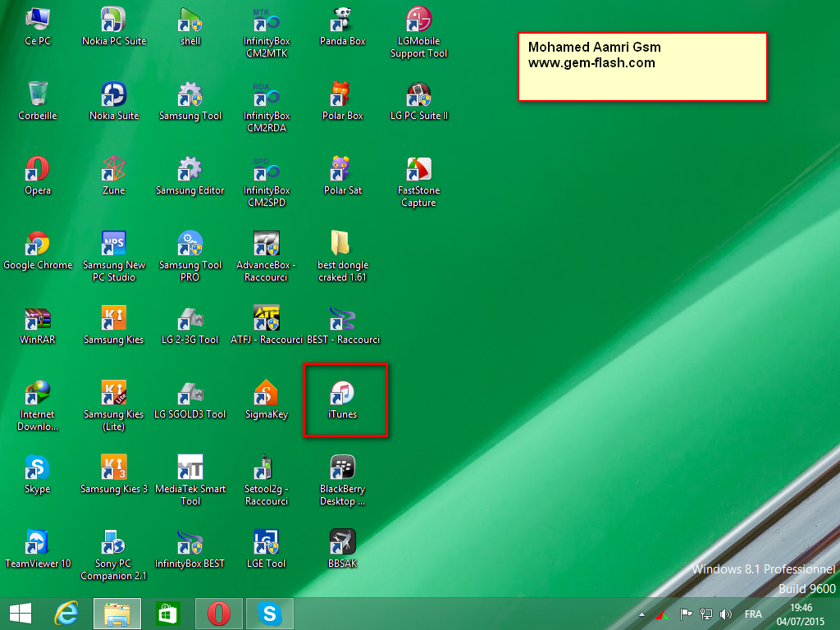Select the InfinityBox BEST shortcut
The height and width of the screenshot is (630, 840).
click(x=190, y=549)
